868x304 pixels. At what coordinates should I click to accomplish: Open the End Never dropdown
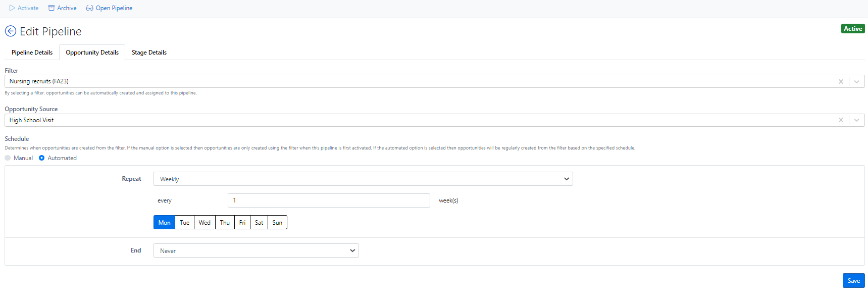256,250
